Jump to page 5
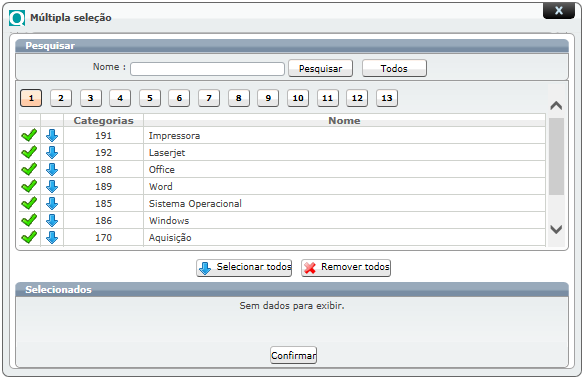This screenshot has width=584, height=378. [x=150, y=98]
